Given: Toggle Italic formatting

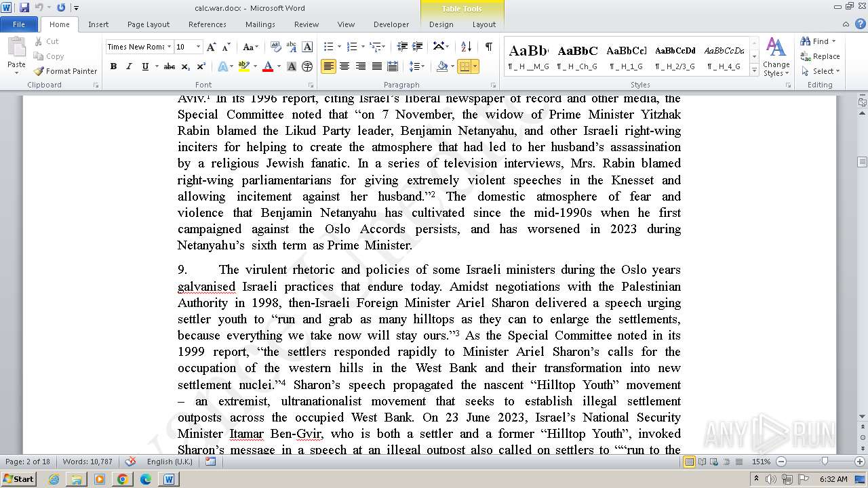Looking at the screenshot, I should pos(129,66).
